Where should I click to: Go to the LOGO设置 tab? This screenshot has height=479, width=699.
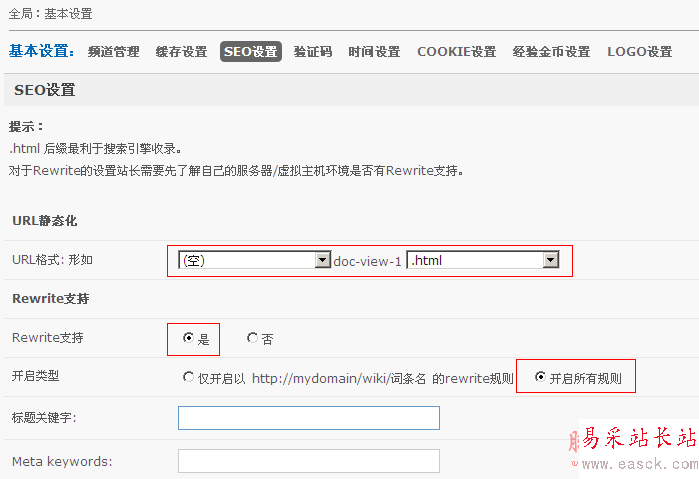pyautogui.click(x=639, y=52)
